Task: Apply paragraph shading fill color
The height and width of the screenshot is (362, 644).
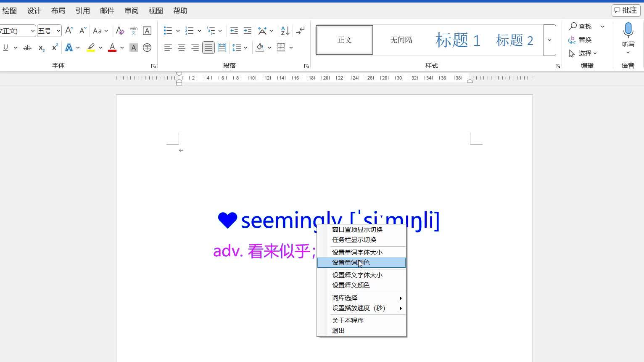Action: 260,48
